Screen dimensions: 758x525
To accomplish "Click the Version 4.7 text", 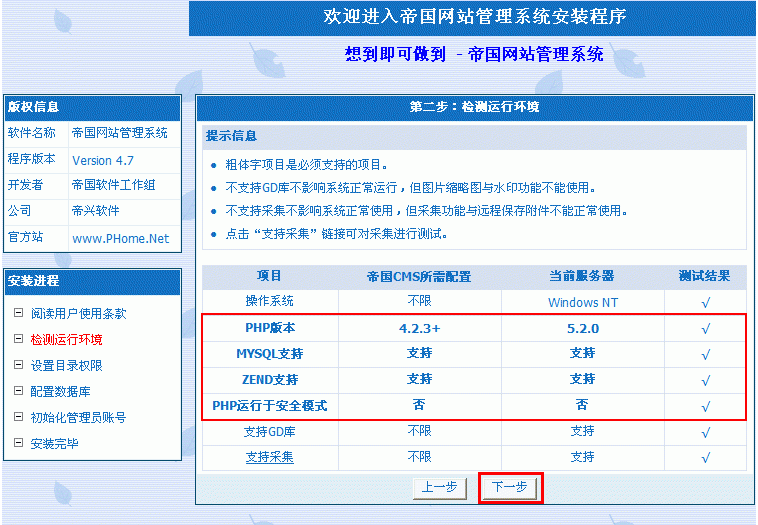I will 102,160.
